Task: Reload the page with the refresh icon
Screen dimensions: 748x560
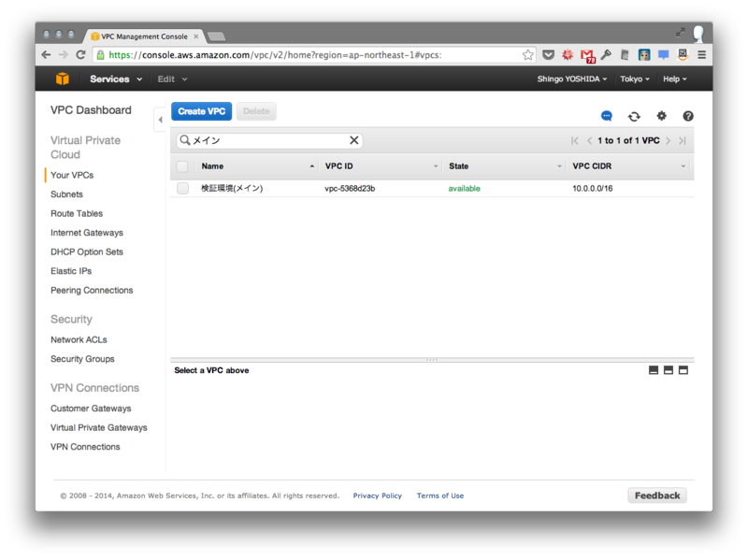Action: (80, 55)
